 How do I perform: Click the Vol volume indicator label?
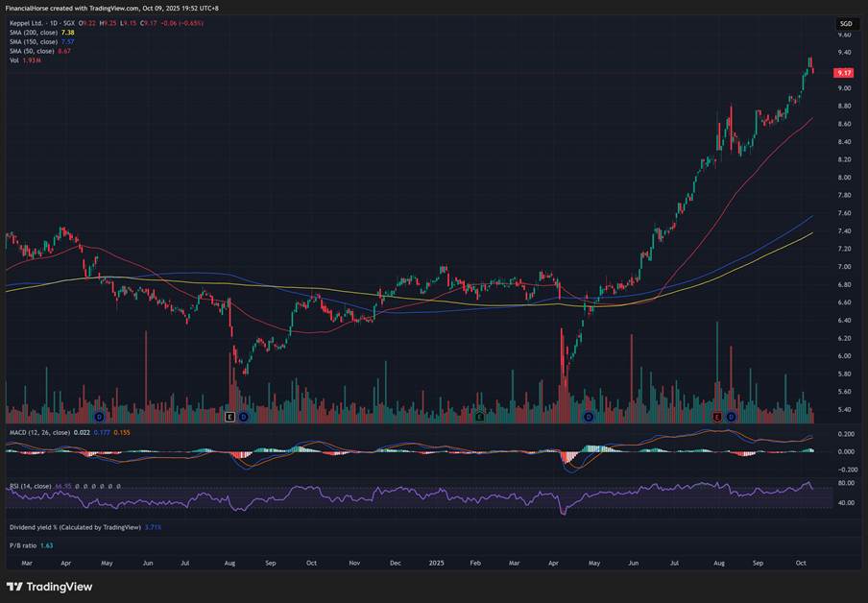pos(14,60)
